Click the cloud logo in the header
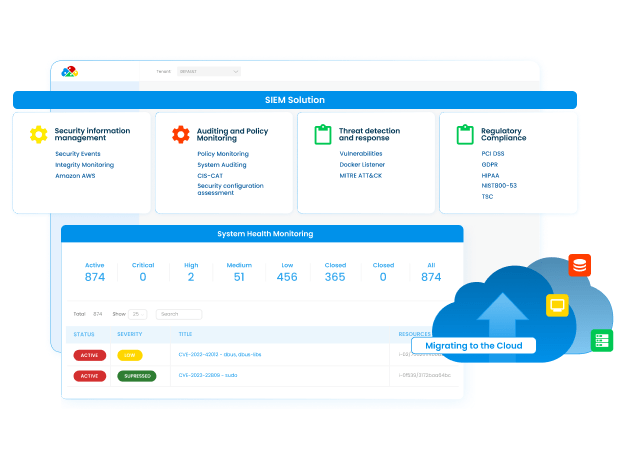This screenshot has height=450, width=620. pos(69,71)
